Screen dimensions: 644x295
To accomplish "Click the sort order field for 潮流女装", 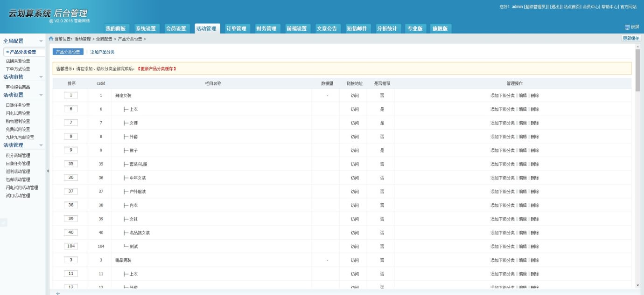I will click(x=71, y=95).
